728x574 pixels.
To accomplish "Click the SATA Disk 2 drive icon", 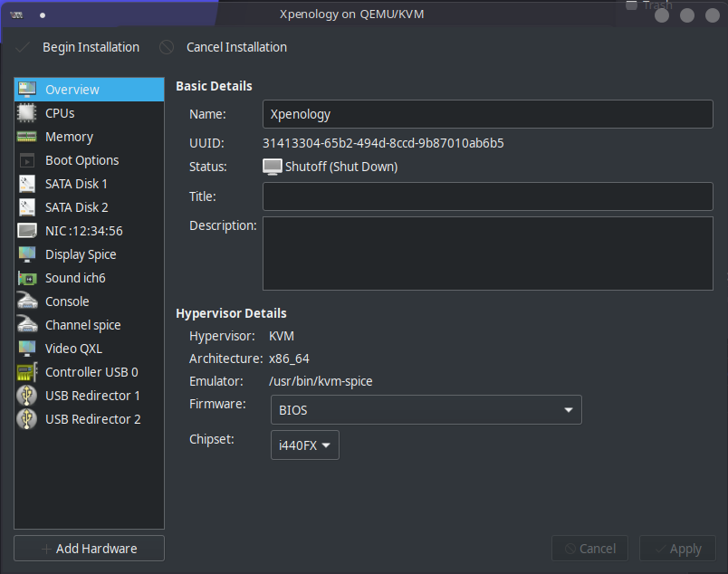I will coord(27,207).
